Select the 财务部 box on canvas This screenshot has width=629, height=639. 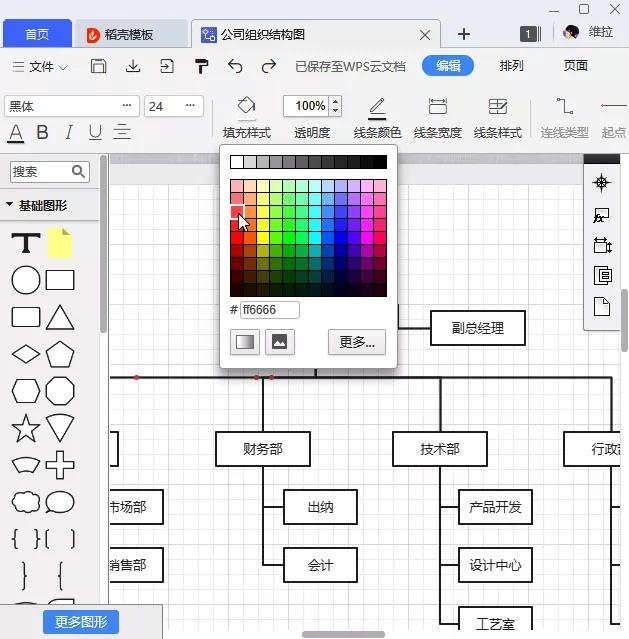coord(263,449)
